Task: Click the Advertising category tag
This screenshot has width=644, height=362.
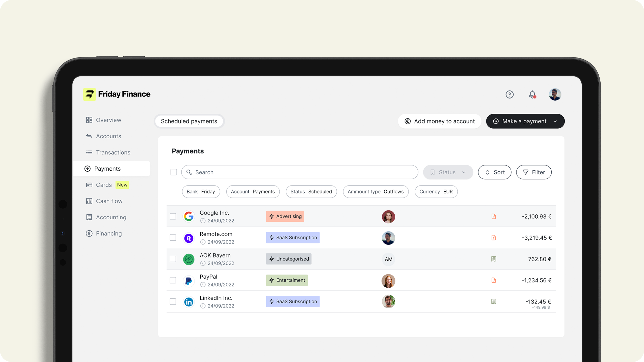Action: 285,216
